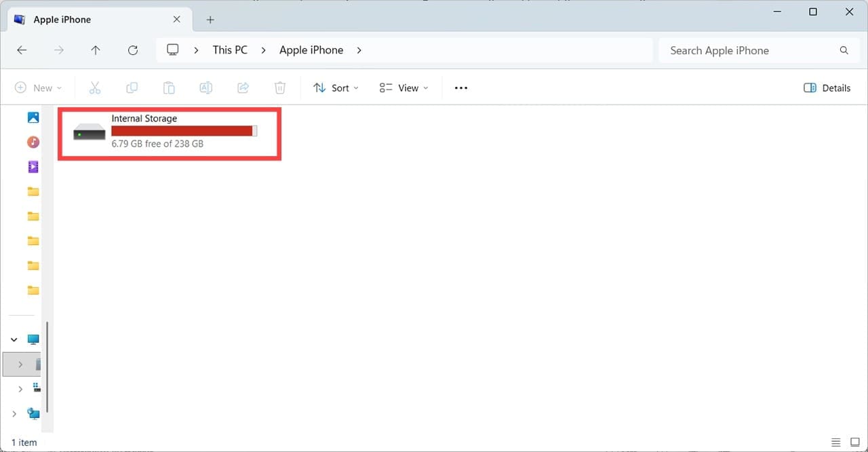This screenshot has width=868, height=452.
Task: Go up one folder level
Action: coord(96,50)
